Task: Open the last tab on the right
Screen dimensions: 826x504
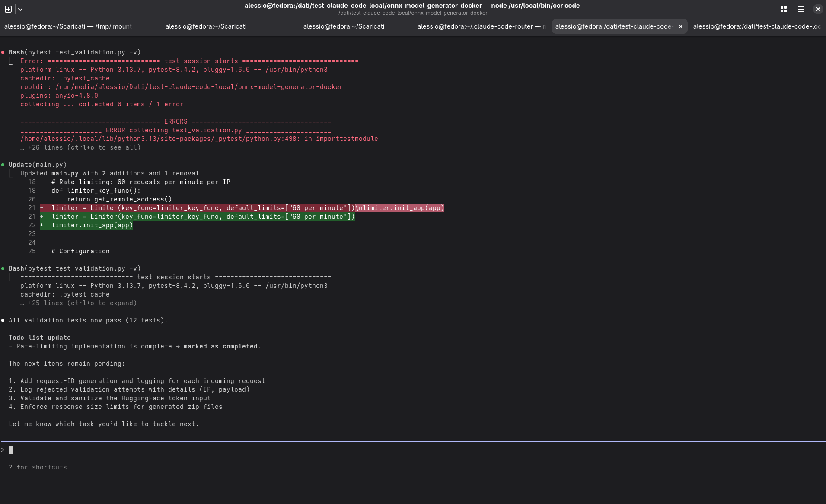Action: click(x=756, y=26)
